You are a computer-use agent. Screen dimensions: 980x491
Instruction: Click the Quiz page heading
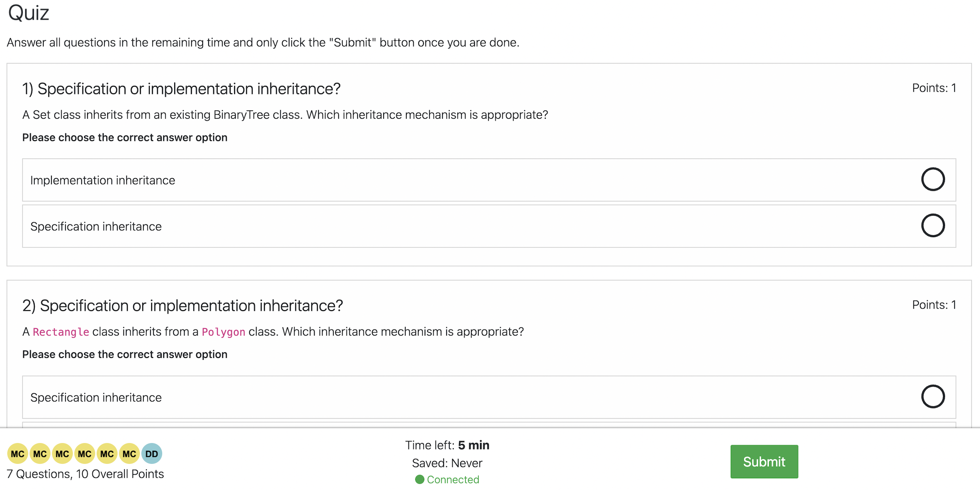pyautogui.click(x=29, y=13)
